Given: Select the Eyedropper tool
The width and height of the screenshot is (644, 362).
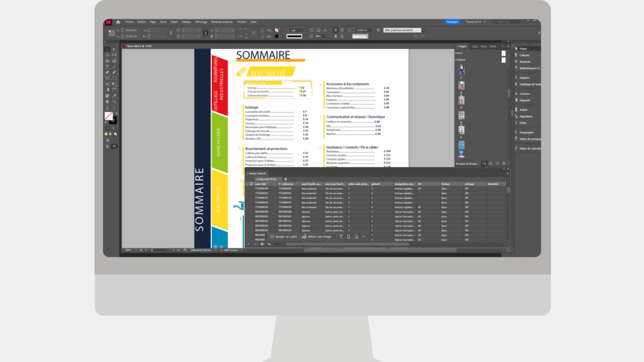Looking at the screenshot, I should point(114,96).
